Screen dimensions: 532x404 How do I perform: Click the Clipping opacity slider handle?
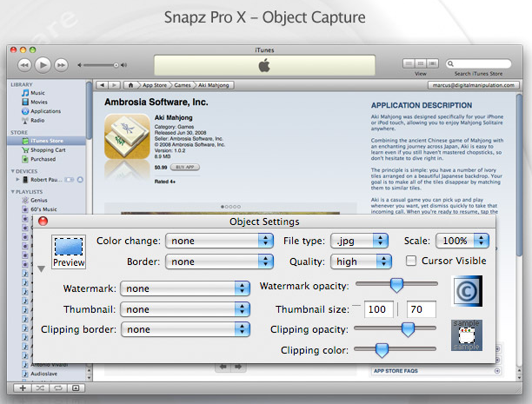pos(408,329)
